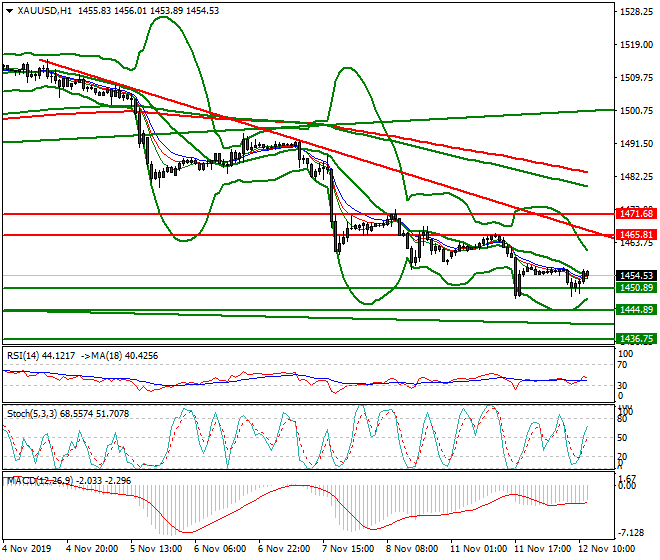Click the 1491.50 price scale value

(636, 144)
